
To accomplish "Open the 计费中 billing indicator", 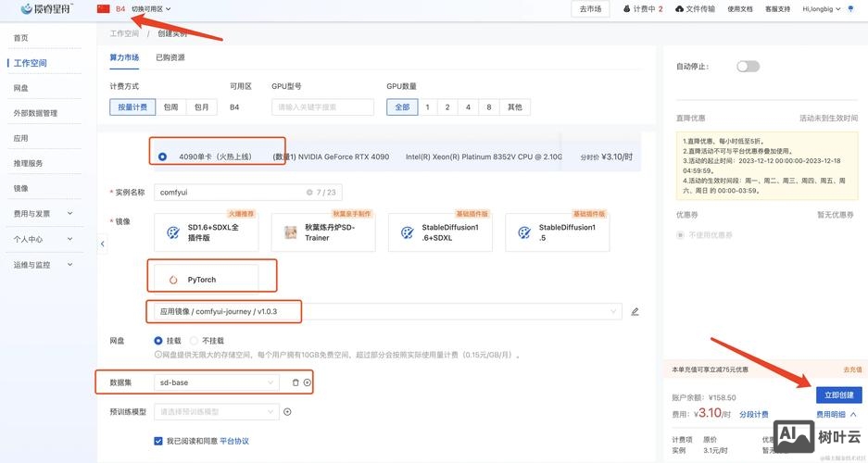I will pyautogui.click(x=643, y=9).
